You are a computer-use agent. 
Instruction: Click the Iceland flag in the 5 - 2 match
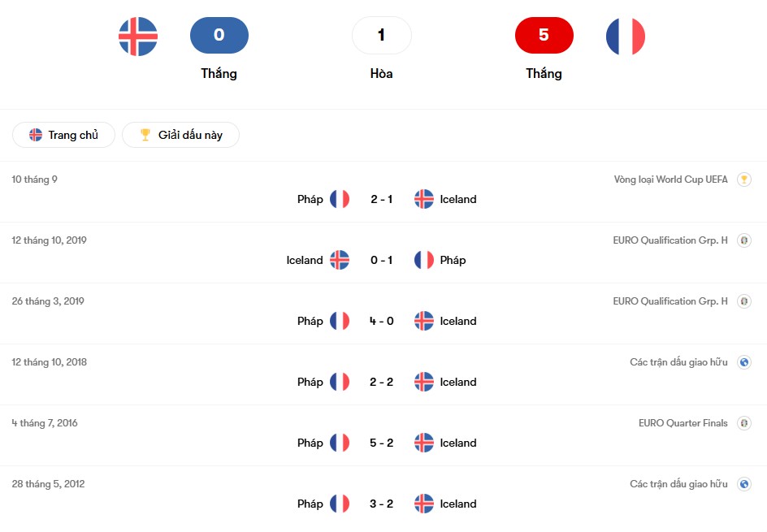tap(424, 443)
